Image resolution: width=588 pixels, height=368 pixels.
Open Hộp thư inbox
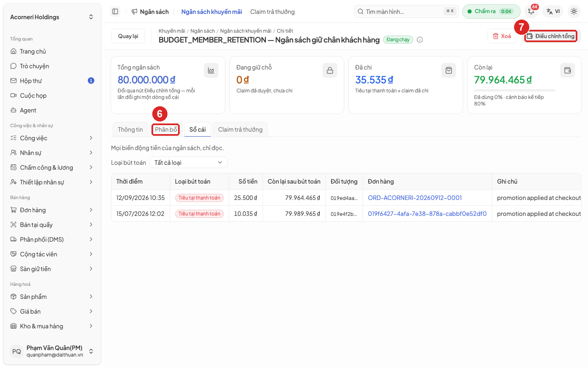(x=52, y=81)
